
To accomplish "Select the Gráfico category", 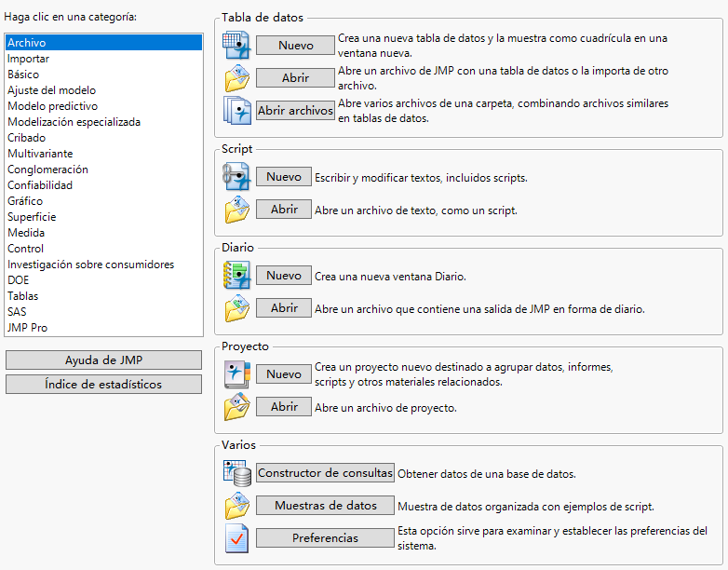I will [104, 200].
